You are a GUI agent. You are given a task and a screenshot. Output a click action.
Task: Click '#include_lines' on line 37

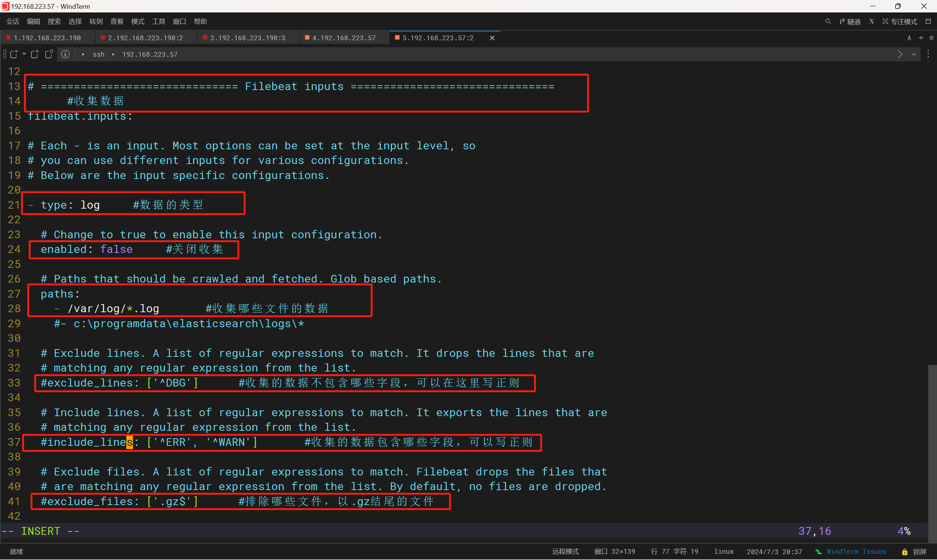[87, 442]
